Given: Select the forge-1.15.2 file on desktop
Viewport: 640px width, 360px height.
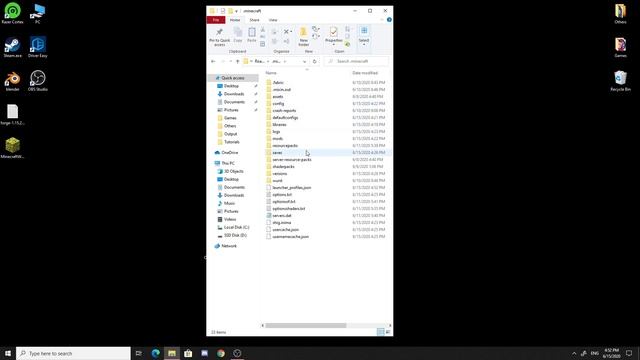Looking at the screenshot, I should 12,115.
